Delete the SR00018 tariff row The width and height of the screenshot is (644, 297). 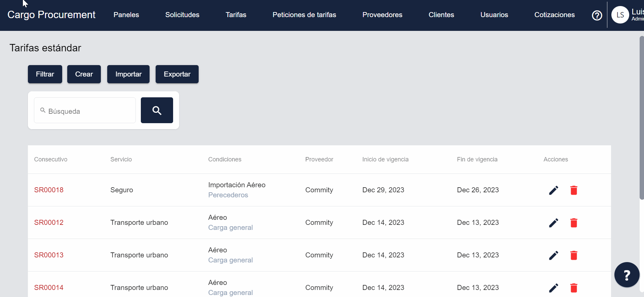coord(573,190)
